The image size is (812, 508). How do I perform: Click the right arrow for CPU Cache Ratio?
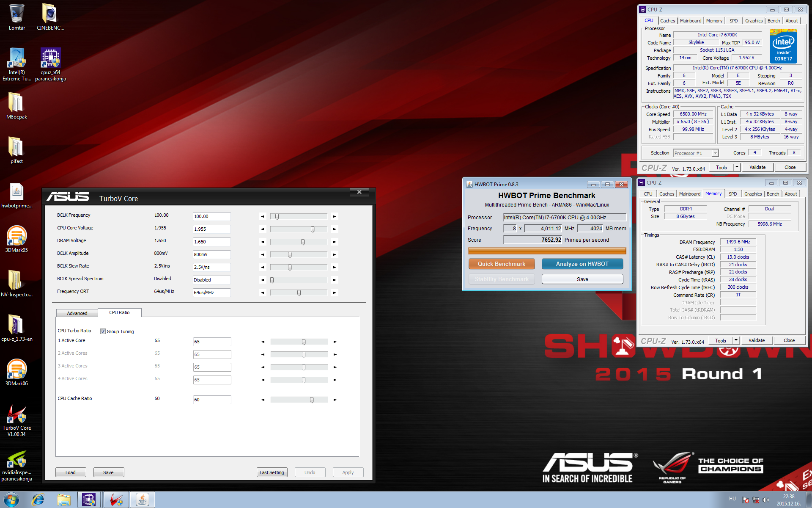335,400
